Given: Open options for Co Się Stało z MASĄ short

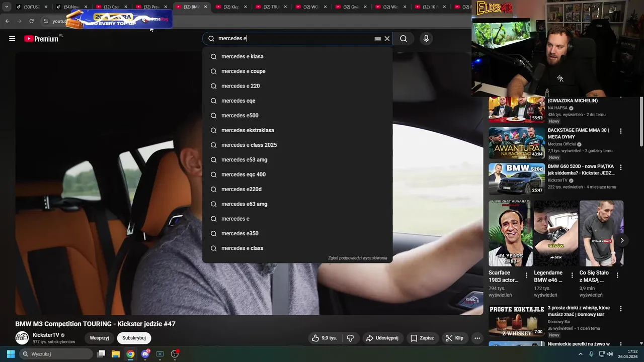Looking at the screenshot, I should point(617,275).
